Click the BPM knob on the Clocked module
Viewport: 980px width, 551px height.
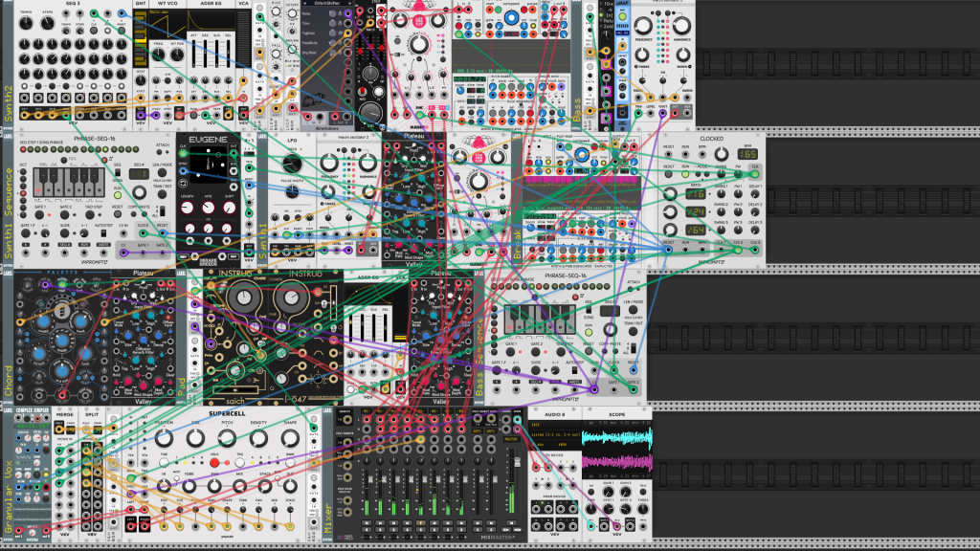pos(722,154)
